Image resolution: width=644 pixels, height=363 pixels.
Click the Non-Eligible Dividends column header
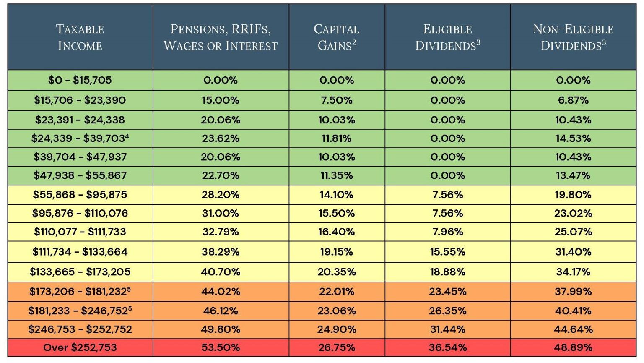pyautogui.click(x=573, y=37)
